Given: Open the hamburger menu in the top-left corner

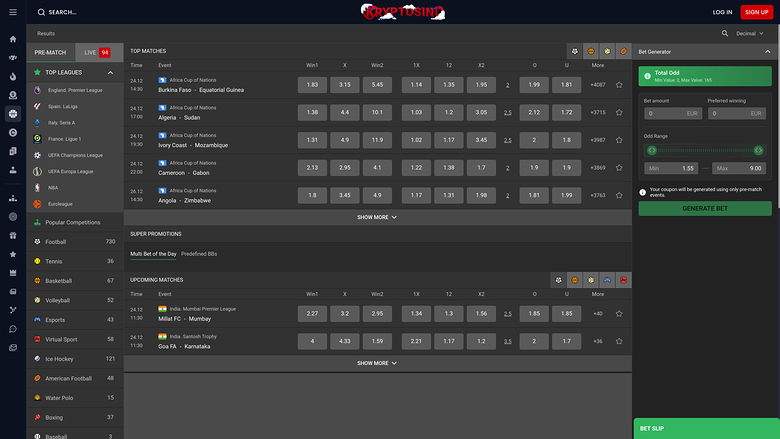Looking at the screenshot, I should click(x=13, y=12).
